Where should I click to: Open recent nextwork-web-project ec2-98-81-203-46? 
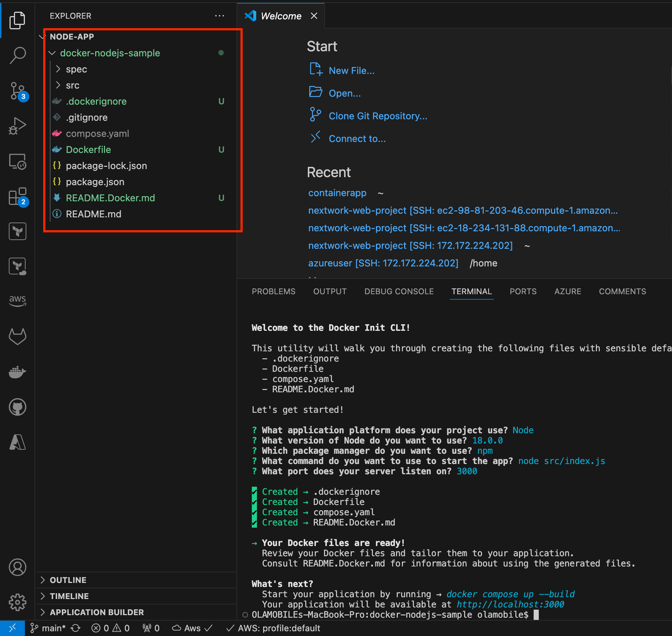[463, 210]
